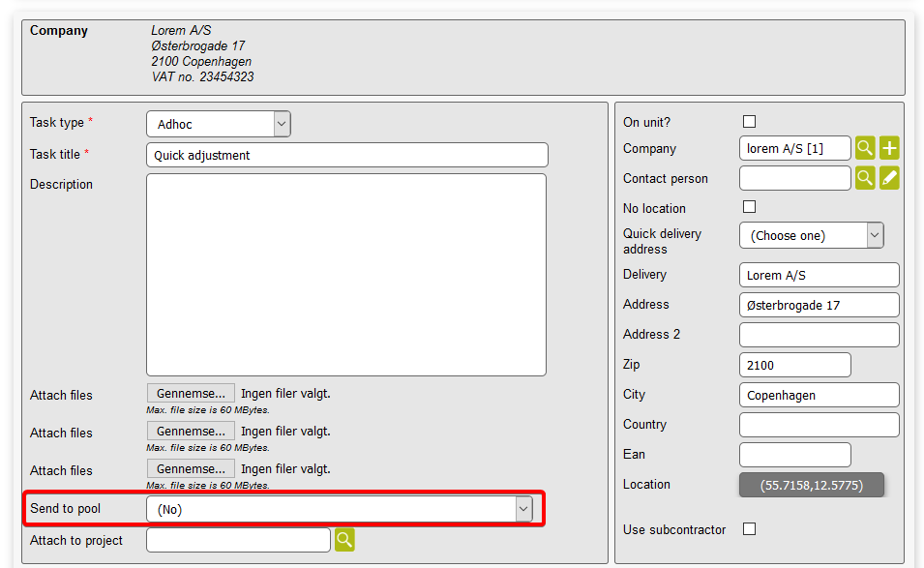Viewport: 924px width, 568px height.
Task: Tick the On unit? checkbox
Action: 749,122
